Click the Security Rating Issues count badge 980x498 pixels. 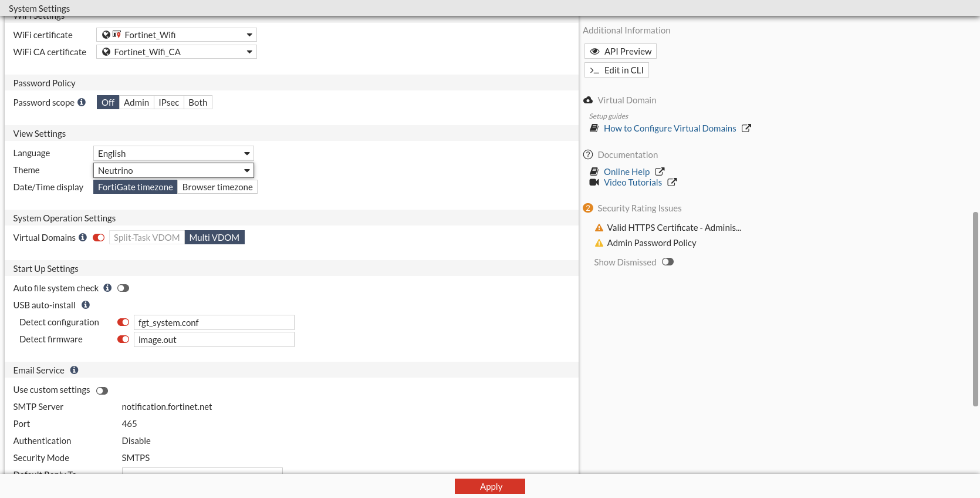(588, 208)
